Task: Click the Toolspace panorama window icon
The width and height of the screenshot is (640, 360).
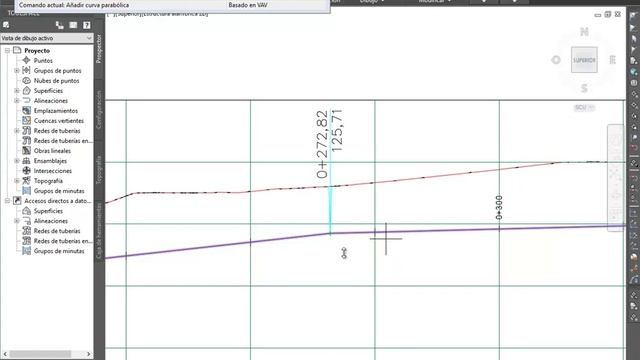Action: (73, 25)
